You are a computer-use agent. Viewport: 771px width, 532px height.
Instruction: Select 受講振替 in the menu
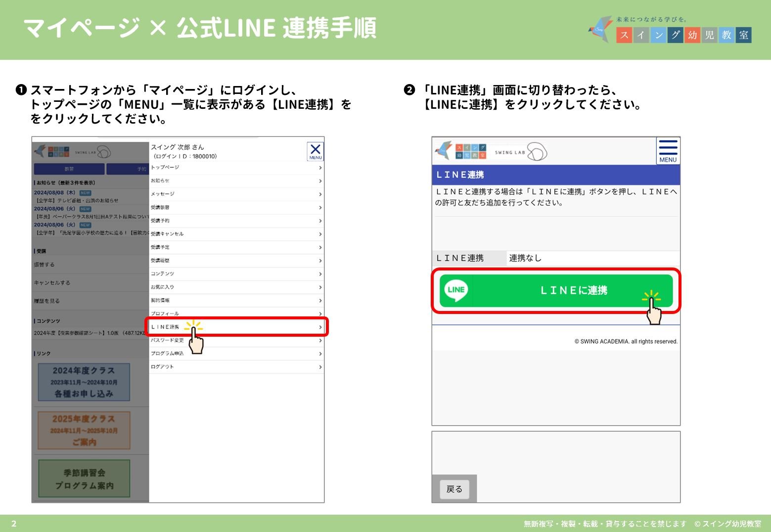(236, 208)
